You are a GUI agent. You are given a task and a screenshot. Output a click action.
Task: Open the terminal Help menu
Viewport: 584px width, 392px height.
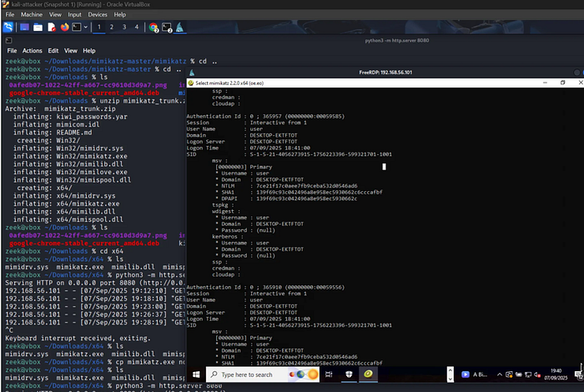(89, 51)
